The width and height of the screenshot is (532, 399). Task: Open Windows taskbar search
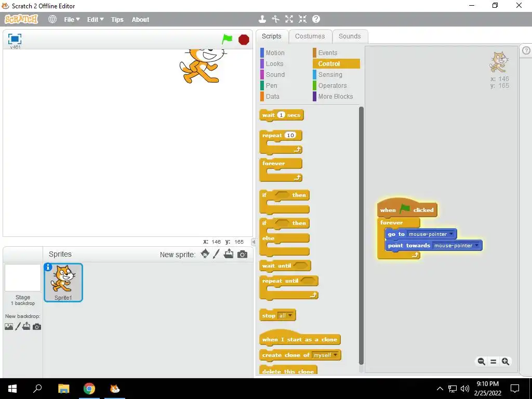point(37,389)
